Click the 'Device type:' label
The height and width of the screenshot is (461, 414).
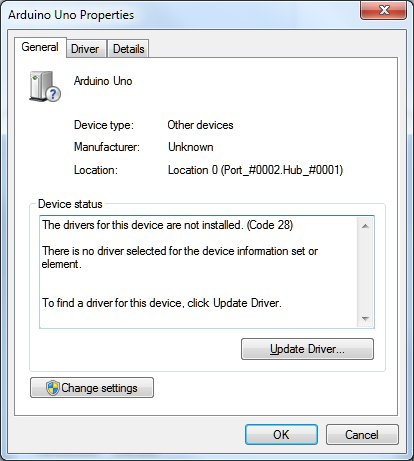coord(104,125)
